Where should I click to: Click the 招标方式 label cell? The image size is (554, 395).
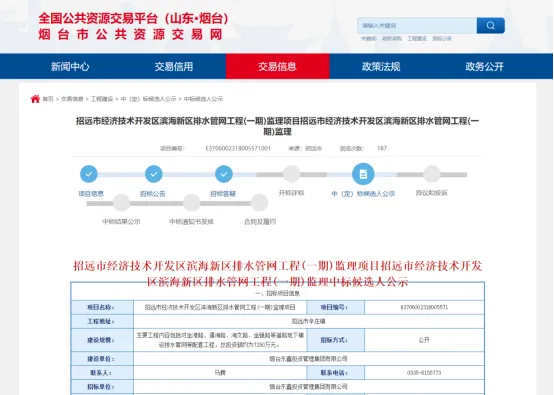pos(336,340)
